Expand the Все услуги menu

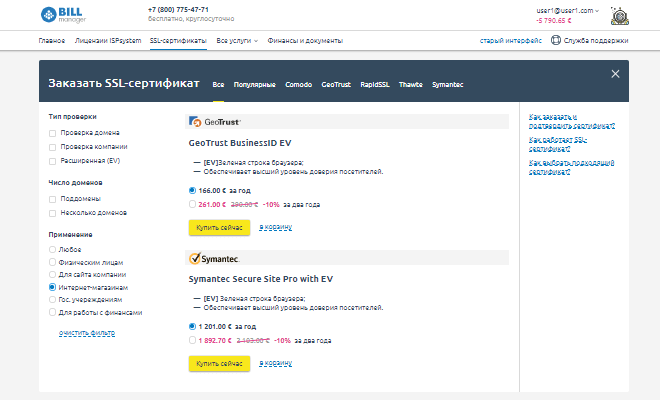coord(237,40)
